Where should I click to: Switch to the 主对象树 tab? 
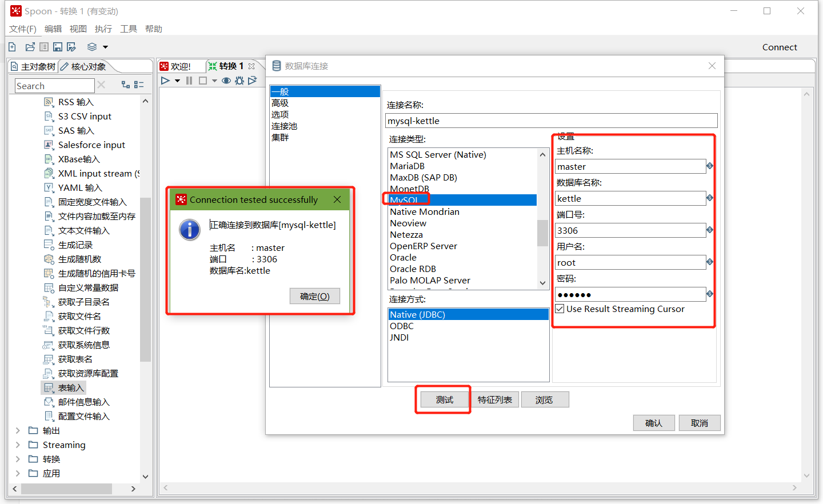point(33,67)
